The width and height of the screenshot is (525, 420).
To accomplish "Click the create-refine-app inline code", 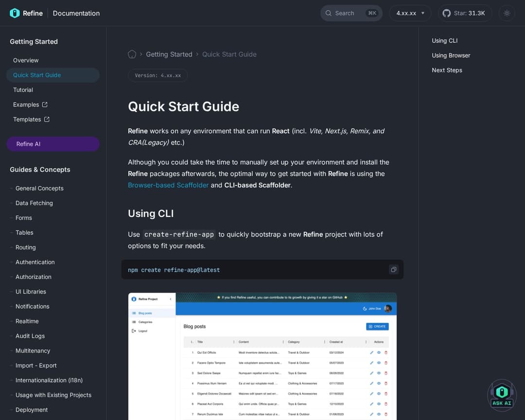I will click(x=179, y=234).
